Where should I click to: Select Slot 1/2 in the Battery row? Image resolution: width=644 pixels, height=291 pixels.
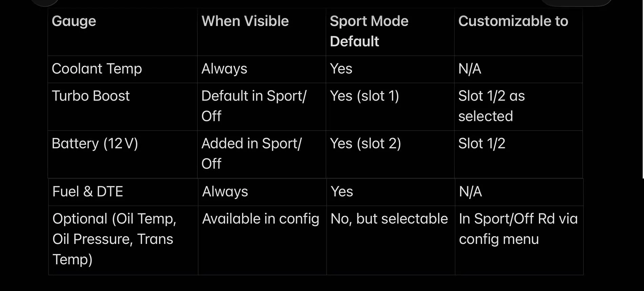482,144
